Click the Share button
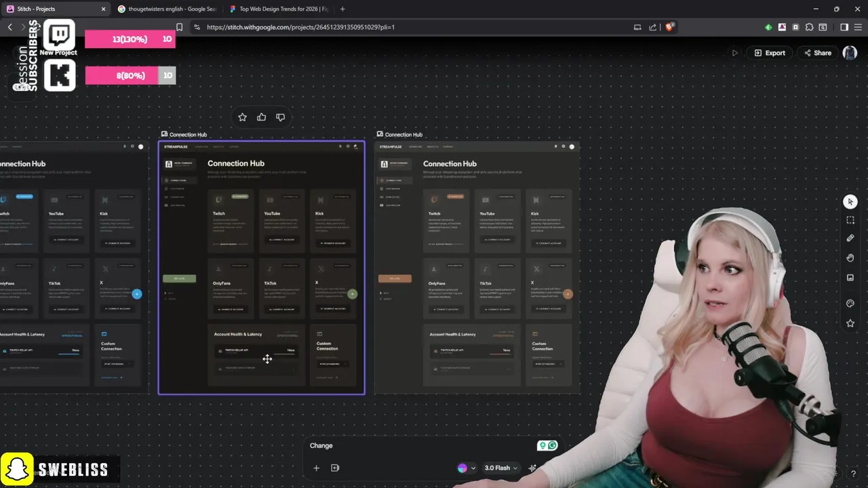Viewport: 868px width, 488px height. (x=817, y=53)
